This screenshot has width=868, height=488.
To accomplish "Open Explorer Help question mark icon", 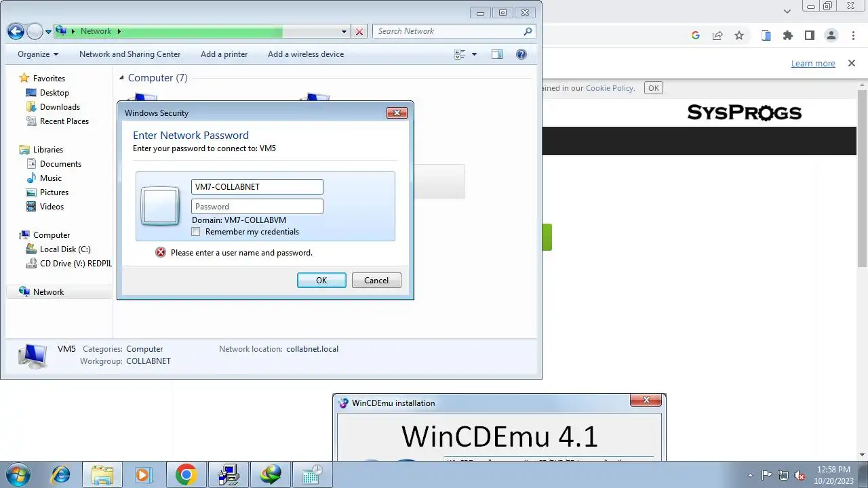I will coord(521,54).
